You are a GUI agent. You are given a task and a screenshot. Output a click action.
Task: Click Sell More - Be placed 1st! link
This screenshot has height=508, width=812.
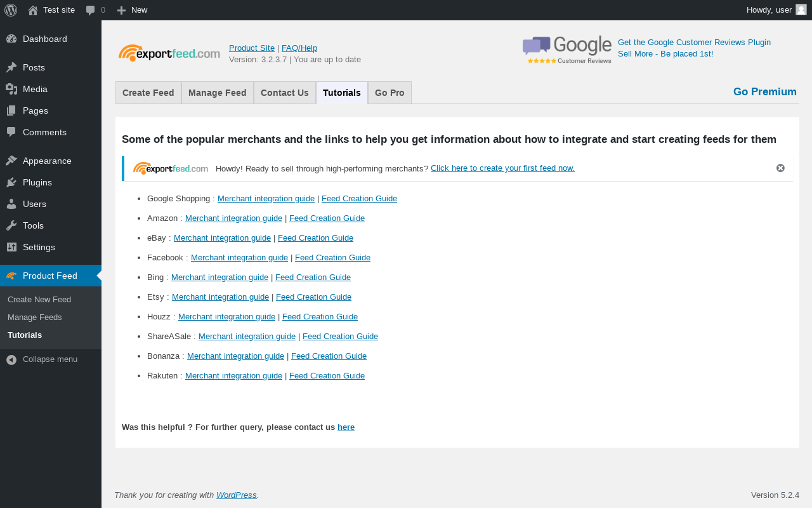665,53
